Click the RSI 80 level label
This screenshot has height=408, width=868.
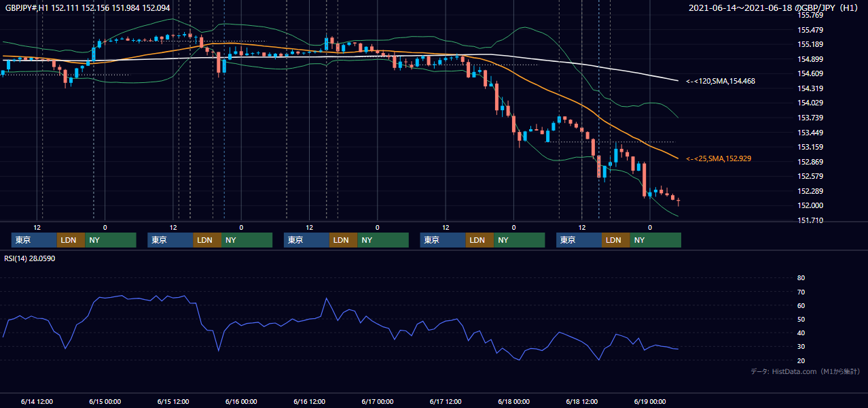click(x=801, y=278)
